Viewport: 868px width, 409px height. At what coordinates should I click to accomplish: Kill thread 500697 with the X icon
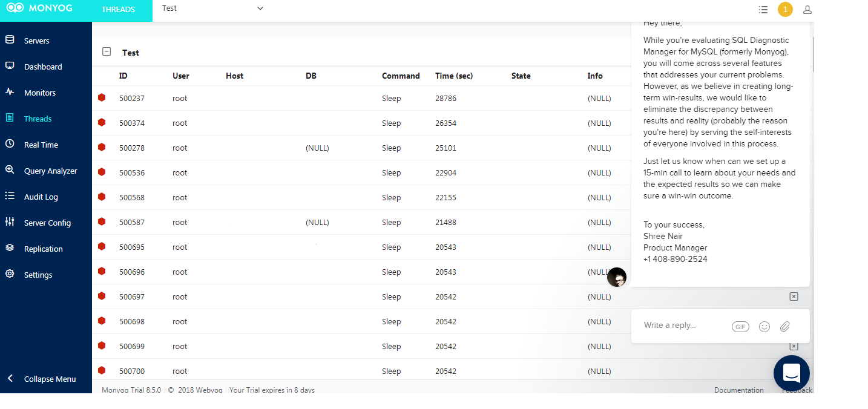tap(794, 296)
